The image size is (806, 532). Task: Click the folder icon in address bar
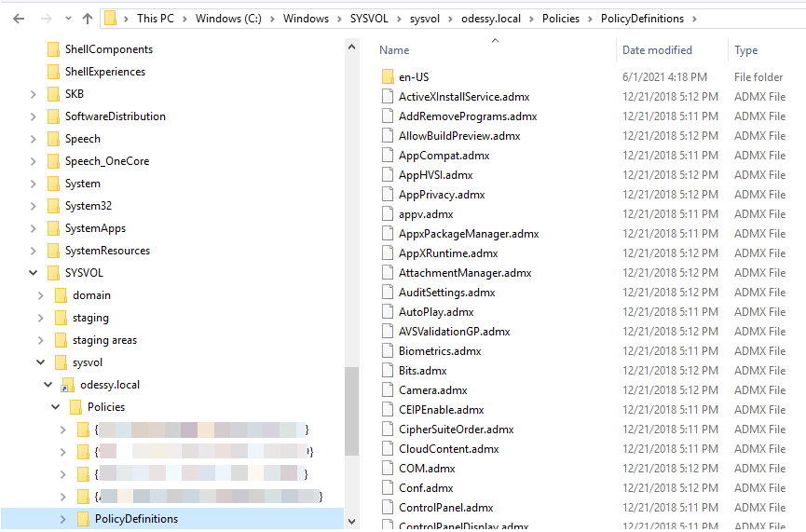pyautogui.click(x=110, y=19)
